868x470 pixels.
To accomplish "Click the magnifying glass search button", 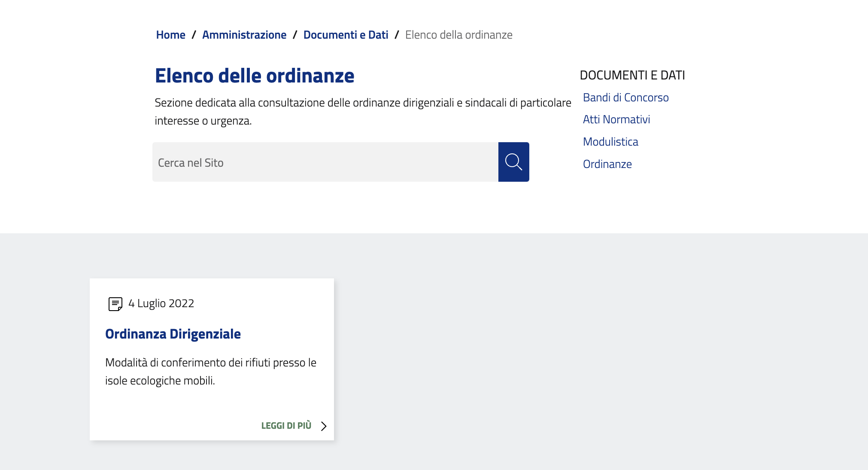I will pyautogui.click(x=513, y=162).
